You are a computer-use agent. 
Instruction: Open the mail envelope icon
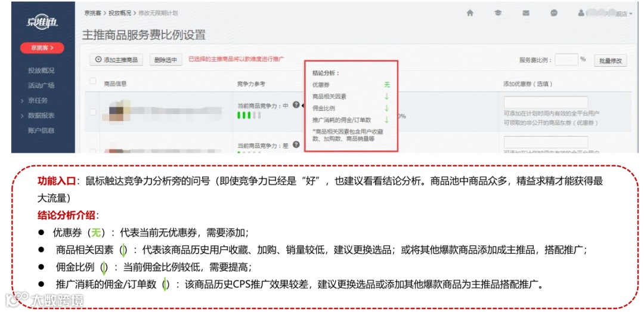tap(526, 13)
